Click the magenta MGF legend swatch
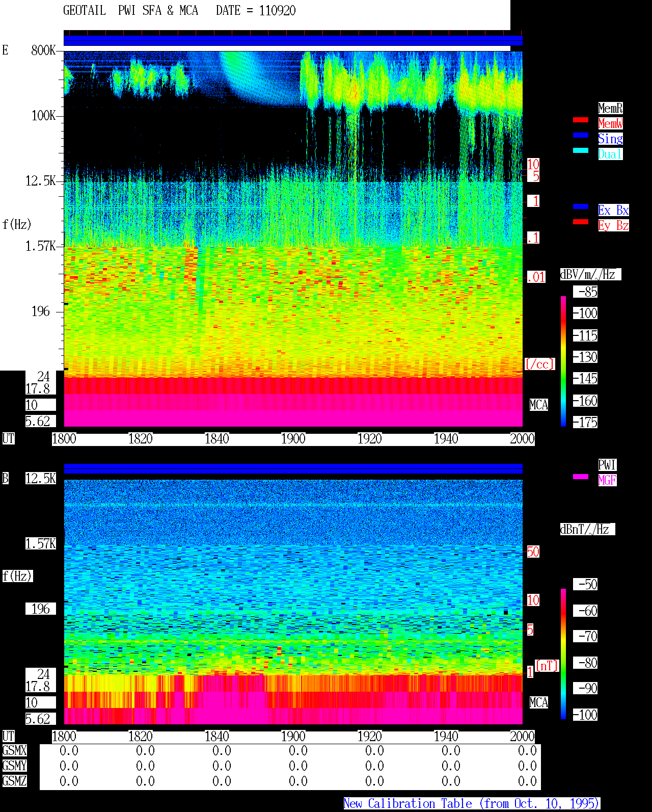Image resolution: width=652 pixels, height=812 pixels. point(581,477)
